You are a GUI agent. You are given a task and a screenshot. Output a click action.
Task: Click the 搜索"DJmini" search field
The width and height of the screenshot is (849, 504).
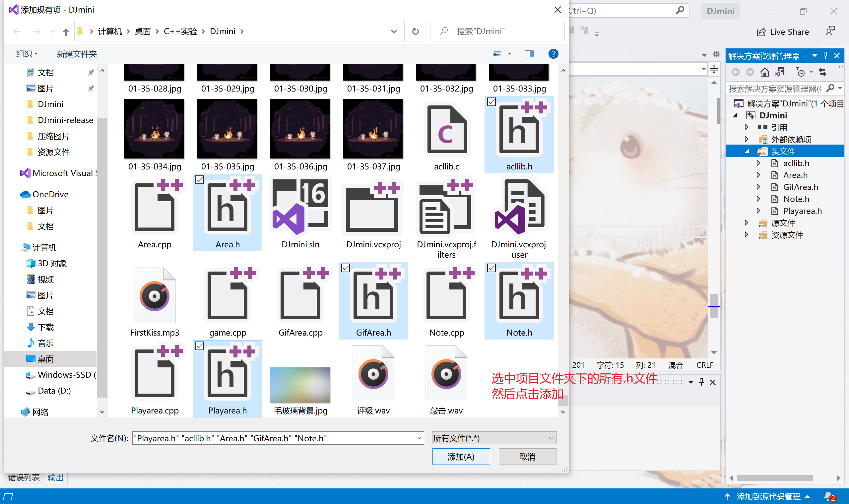pos(497,31)
